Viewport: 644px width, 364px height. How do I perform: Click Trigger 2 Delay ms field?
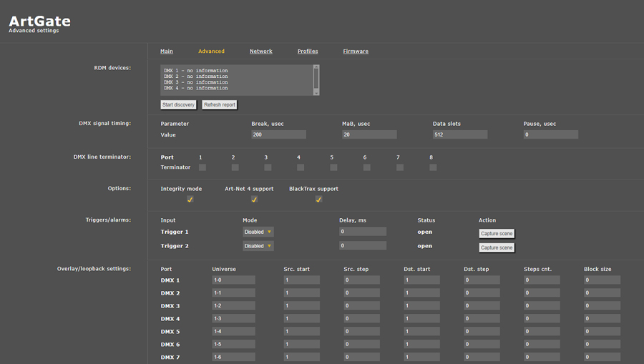pyautogui.click(x=363, y=245)
